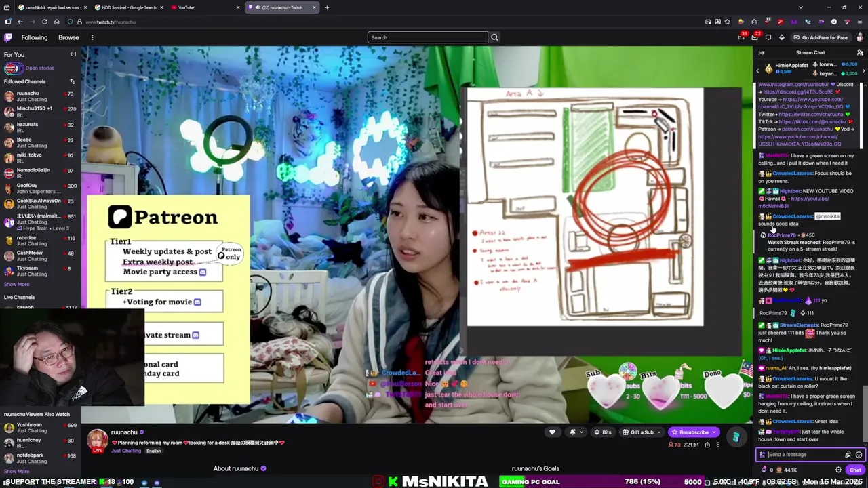Click the heart follow button under video

pos(552,432)
